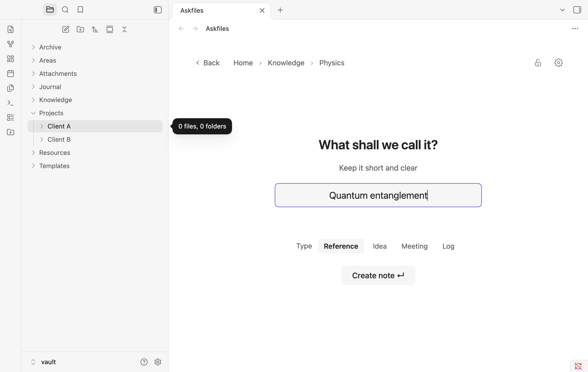Toggle the unlock padlock icon

point(538,63)
